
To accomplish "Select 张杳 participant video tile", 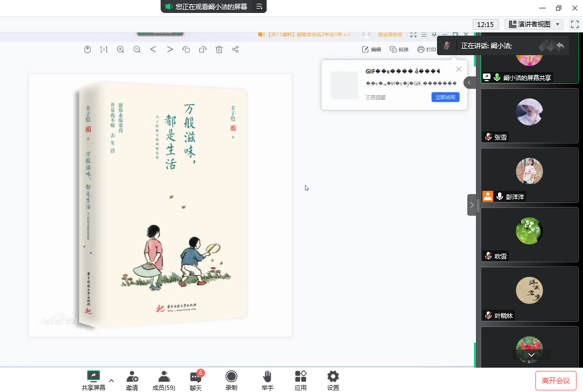I will 529,116.
